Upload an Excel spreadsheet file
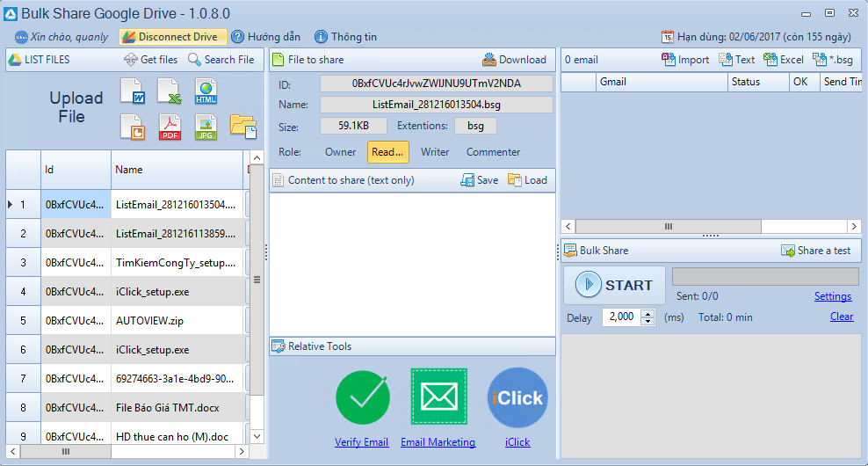Screen dimensions: 868x466 (x=170, y=91)
